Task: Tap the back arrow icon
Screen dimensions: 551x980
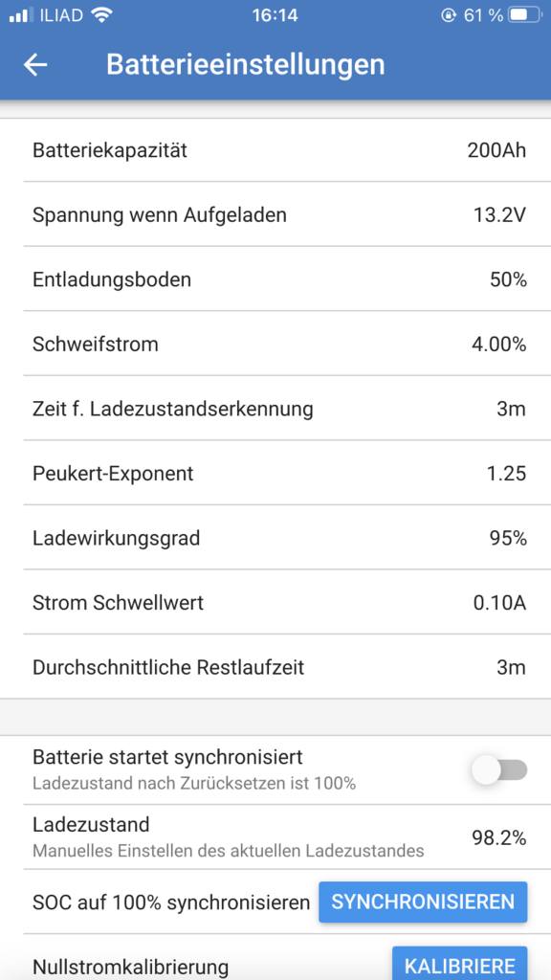Action: point(35,65)
